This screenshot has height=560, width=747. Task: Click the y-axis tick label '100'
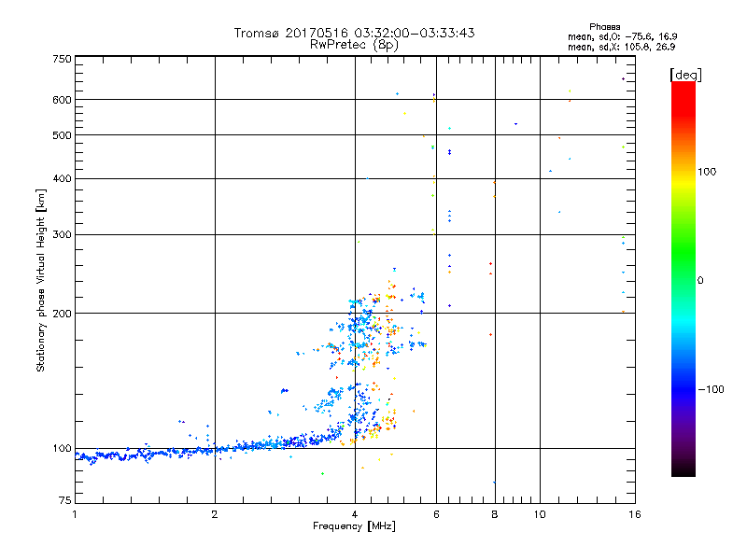(x=62, y=449)
